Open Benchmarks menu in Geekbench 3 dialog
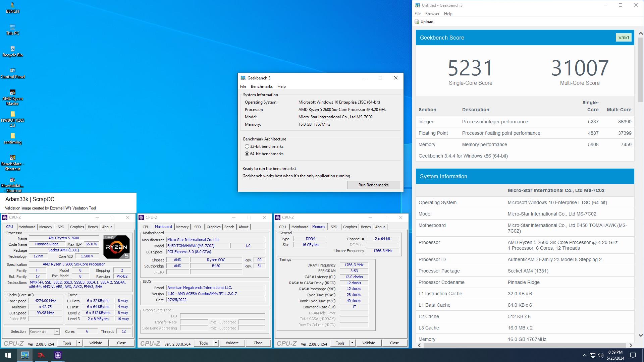 click(x=262, y=86)
